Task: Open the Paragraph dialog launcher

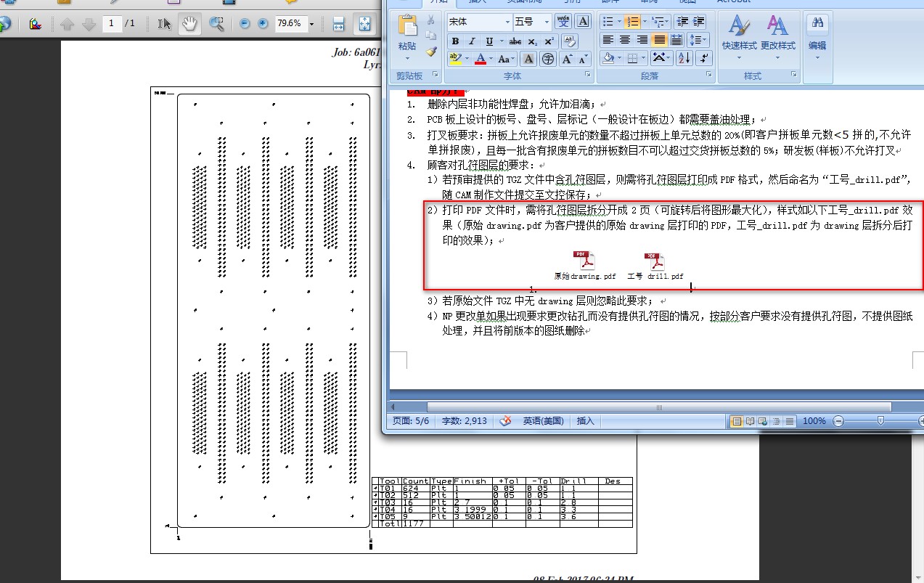Action: coord(708,75)
